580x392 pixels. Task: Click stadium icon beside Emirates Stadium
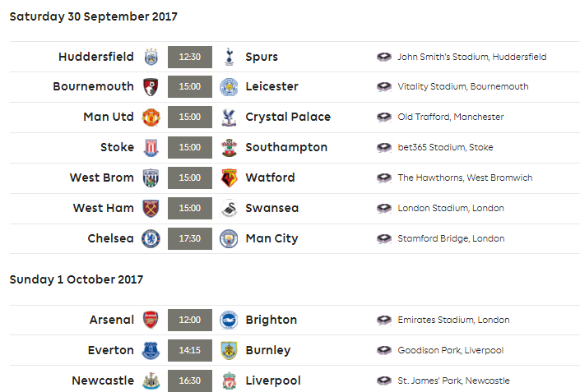pos(384,320)
